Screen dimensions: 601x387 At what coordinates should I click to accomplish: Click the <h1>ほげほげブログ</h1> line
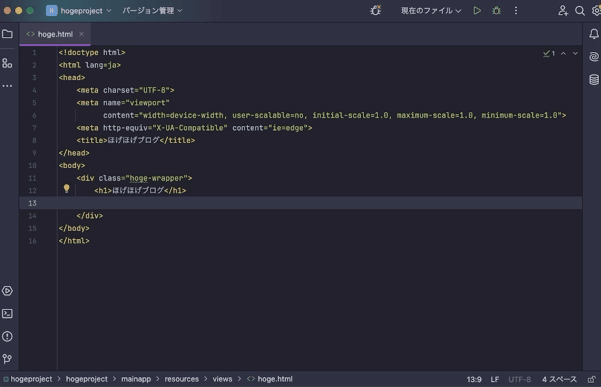tap(140, 190)
